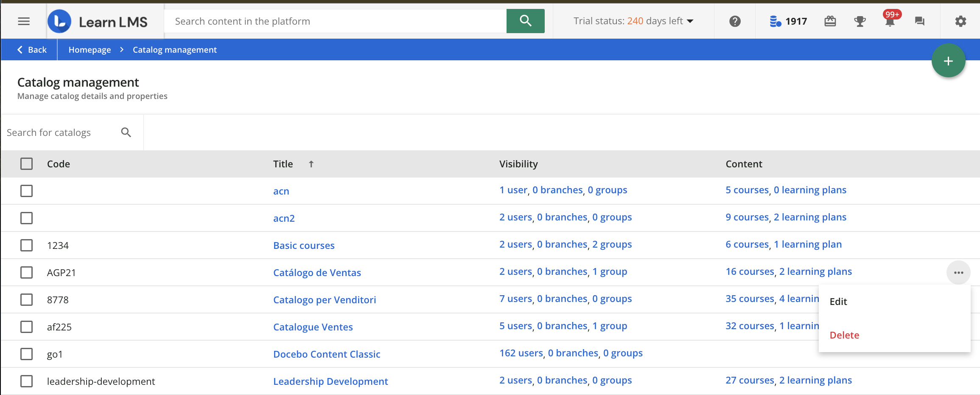Viewport: 980px width, 395px height.
Task: Select the Basic courses row checkbox
Action: [x=27, y=245]
